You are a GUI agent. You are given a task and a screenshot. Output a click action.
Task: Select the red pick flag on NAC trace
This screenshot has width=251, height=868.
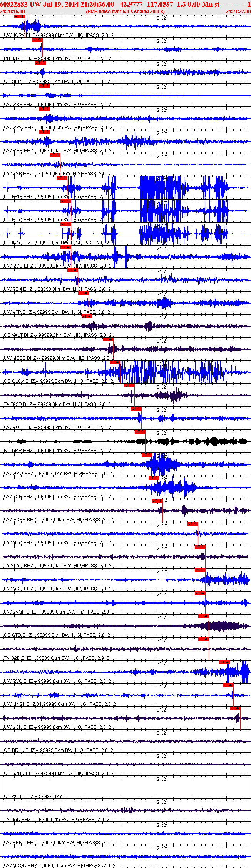(x=192, y=524)
